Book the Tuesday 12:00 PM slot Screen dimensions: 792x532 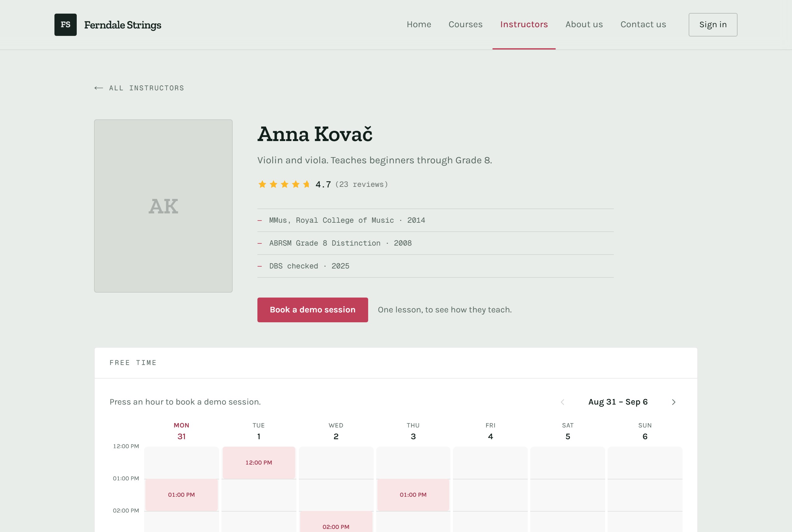pyautogui.click(x=259, y=463)
